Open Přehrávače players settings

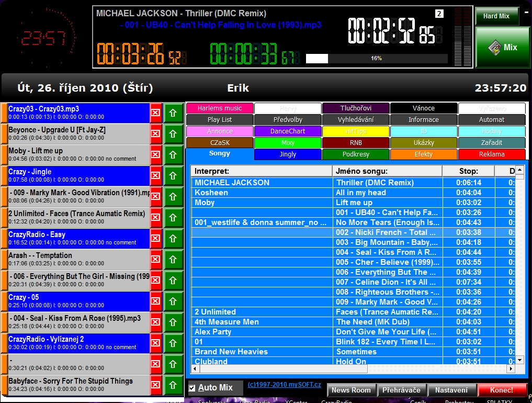click(x=401, y=390)
